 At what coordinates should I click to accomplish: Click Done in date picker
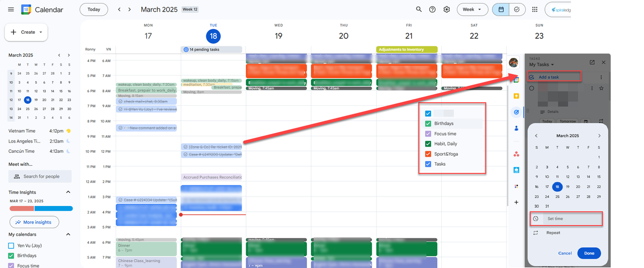[589, 253]
